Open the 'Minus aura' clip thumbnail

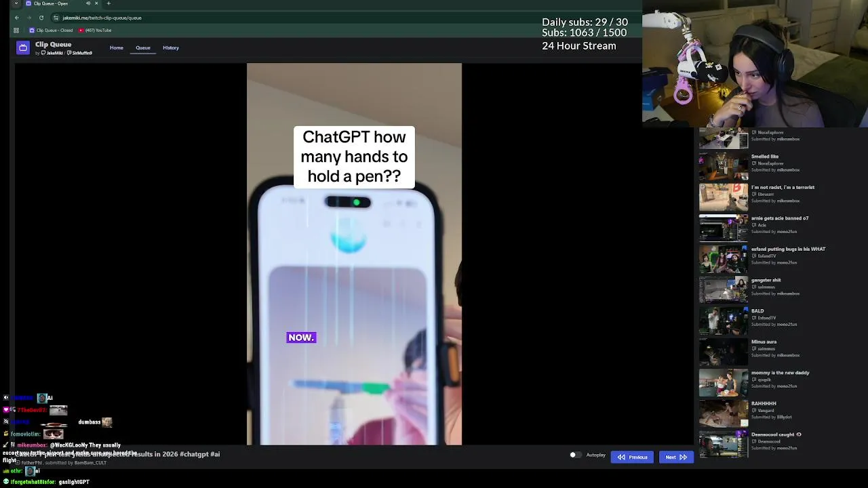coord(724,351)
